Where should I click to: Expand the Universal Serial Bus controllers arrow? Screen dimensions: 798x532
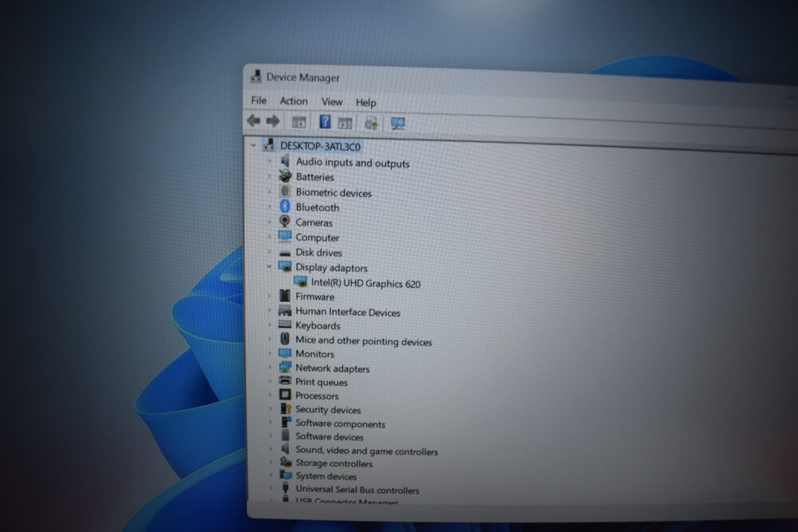(x=271, y=488)
